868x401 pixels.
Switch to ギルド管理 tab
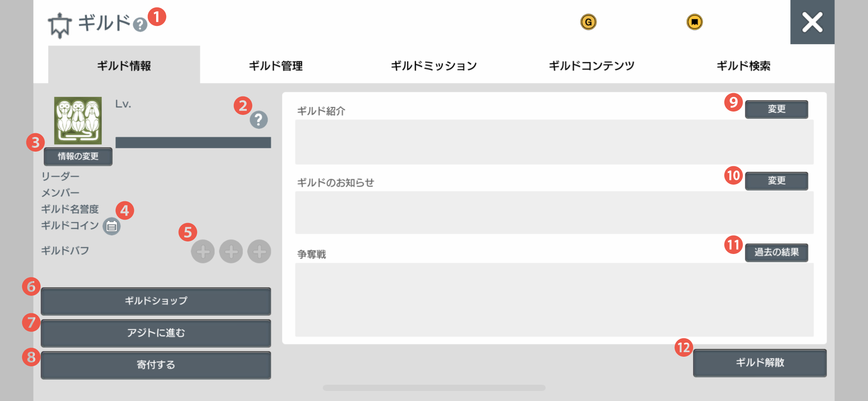click(276, 66)
